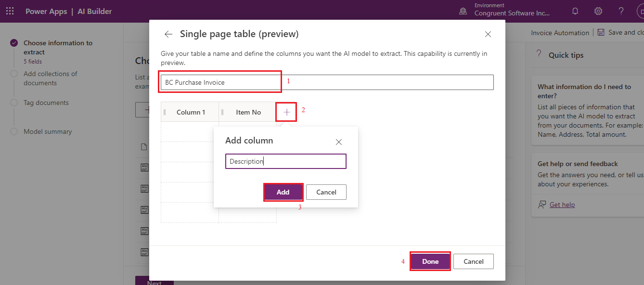Open the Tag documents step
This screenshot has width=644, height=285.
pyautogui.click(x=46, y=103)
